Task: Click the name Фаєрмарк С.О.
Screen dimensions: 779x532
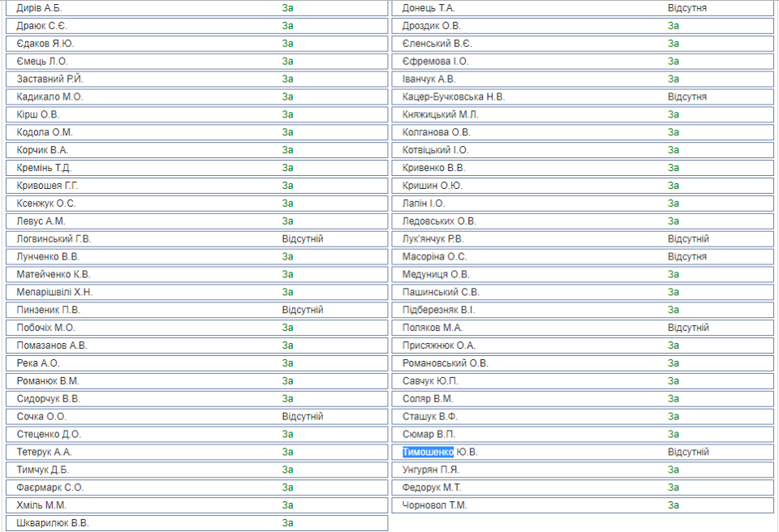Action: [x=49, y=487]
